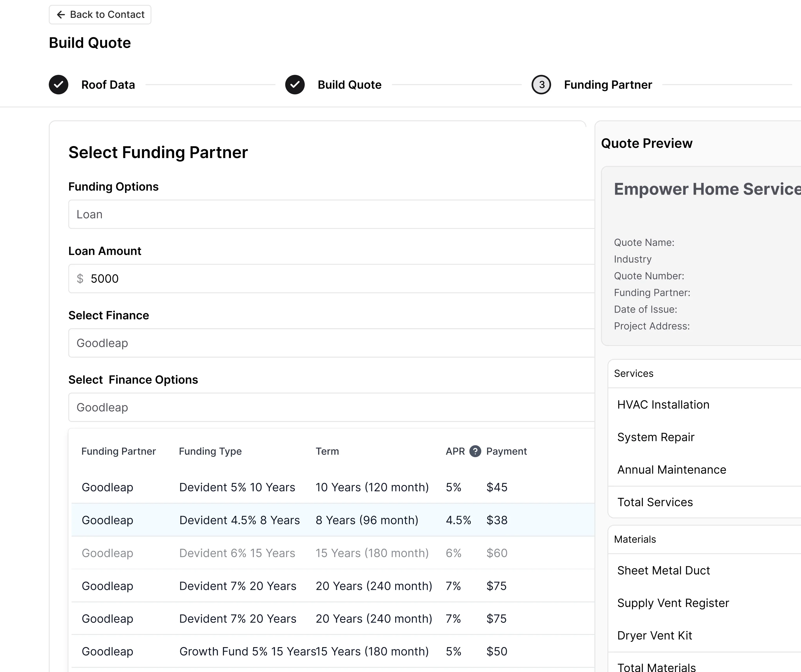Click the dollar sign in Loan Amount
Screen dimensions: 801x672
click(x=80, y=279)
